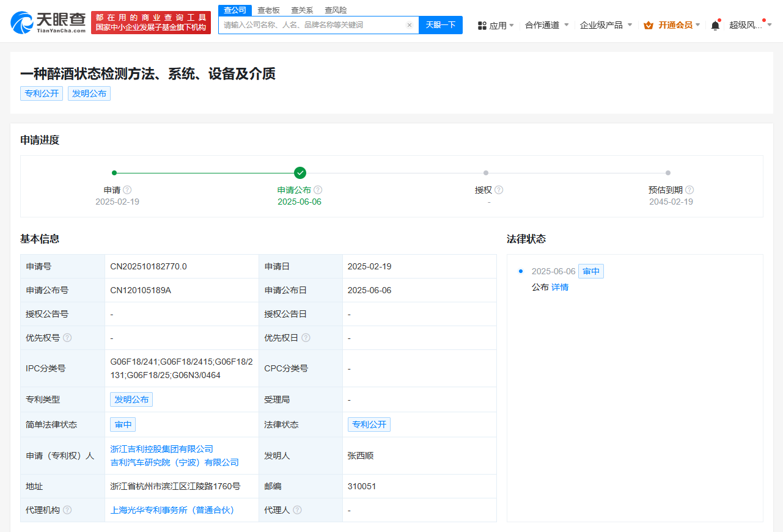Switch to the 查风险 search tab
This screenshot has width=783, height=532.
tap(336, 10)
